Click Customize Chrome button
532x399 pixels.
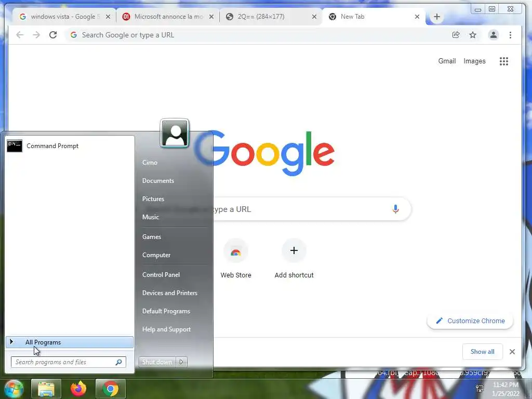coord(470,321)
